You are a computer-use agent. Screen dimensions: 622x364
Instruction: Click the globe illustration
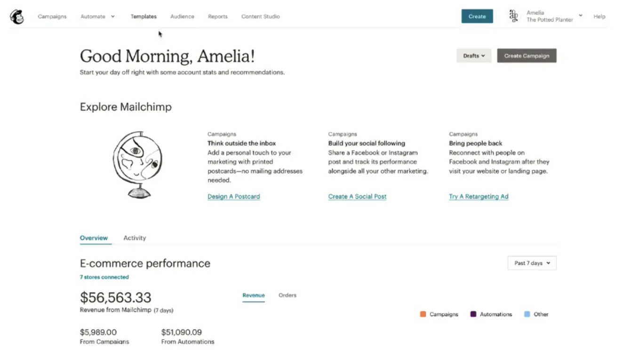[137, 165]
